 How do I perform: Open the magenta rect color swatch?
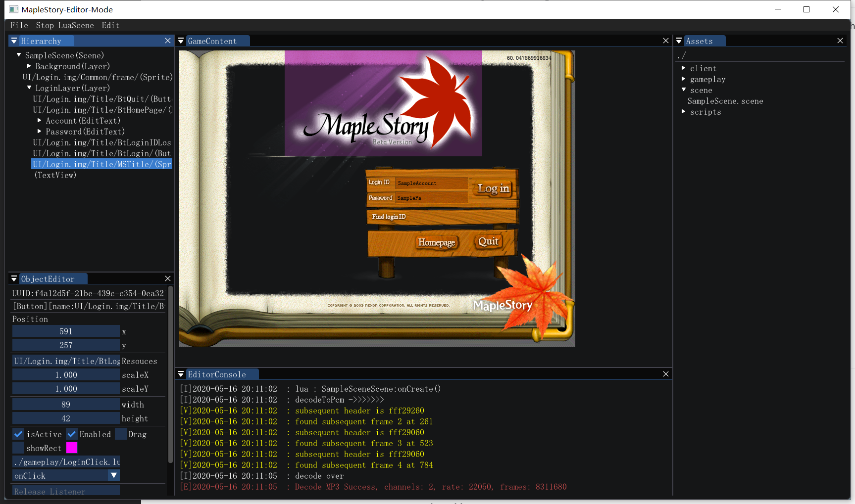point(72,448)
